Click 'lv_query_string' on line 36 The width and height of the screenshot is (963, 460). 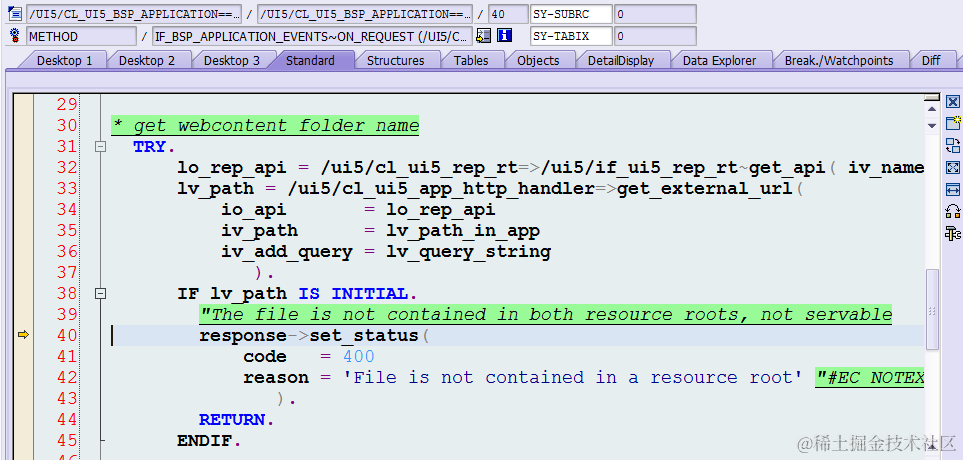[x=469, y=252]
